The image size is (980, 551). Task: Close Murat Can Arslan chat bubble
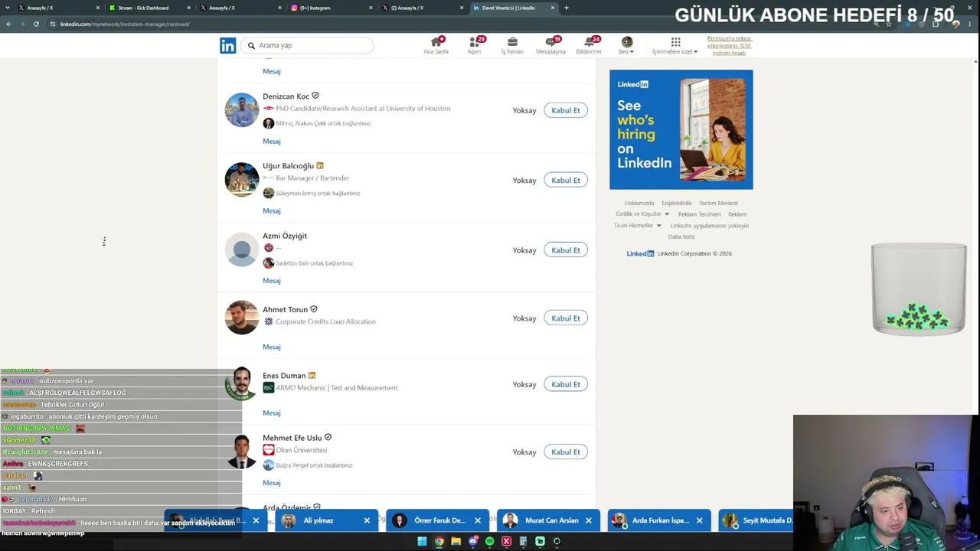coord(589,520)
